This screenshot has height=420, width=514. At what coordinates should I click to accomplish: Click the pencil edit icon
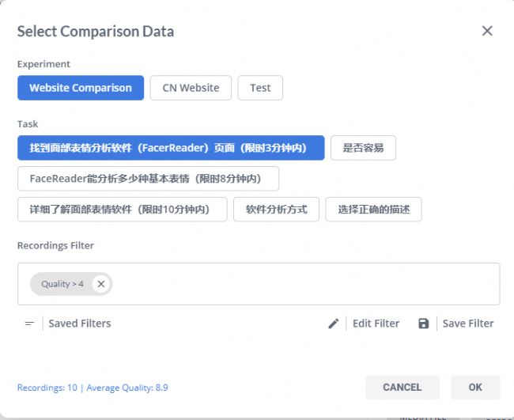(334, 324)
